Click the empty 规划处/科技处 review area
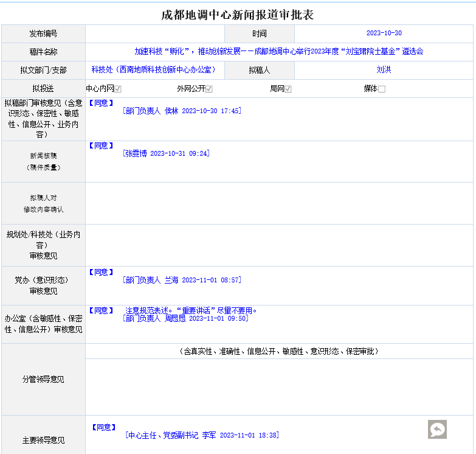This screenshot has width=476, height=454. (x=279, y=245)
